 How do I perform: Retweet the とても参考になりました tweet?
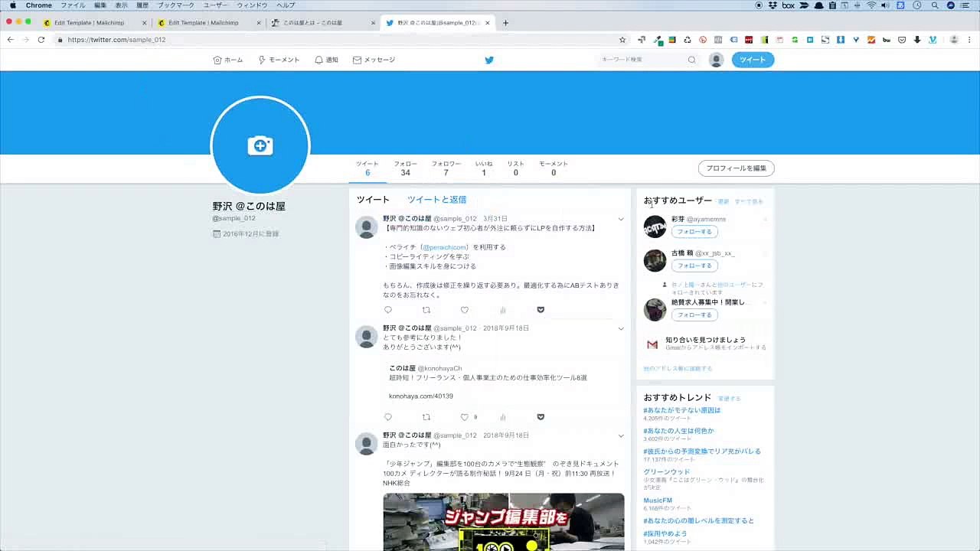coord(426,417)
